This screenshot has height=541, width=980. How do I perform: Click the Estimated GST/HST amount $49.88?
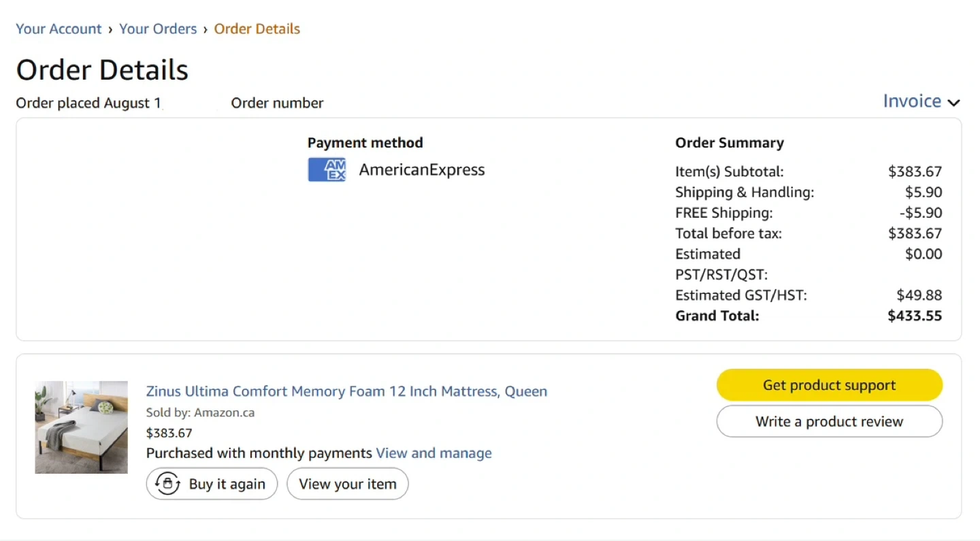[x=919, y=295]
